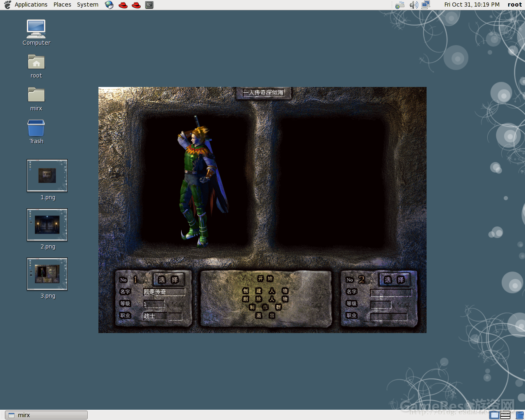Click the 开始 start game button
The height and width of the screenshot is (420, 525).
click(265, 278)
